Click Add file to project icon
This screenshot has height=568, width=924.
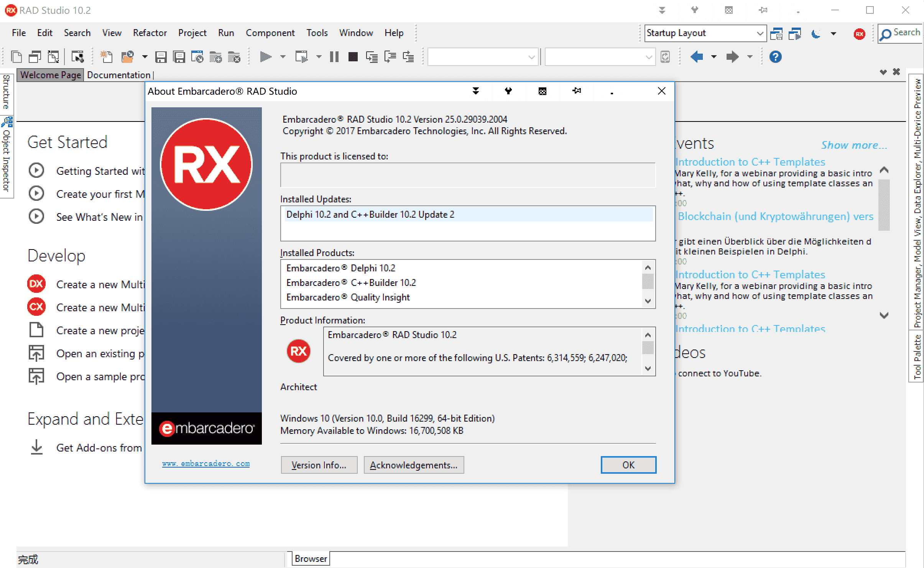pyautogui.click(x=216, y=57)
